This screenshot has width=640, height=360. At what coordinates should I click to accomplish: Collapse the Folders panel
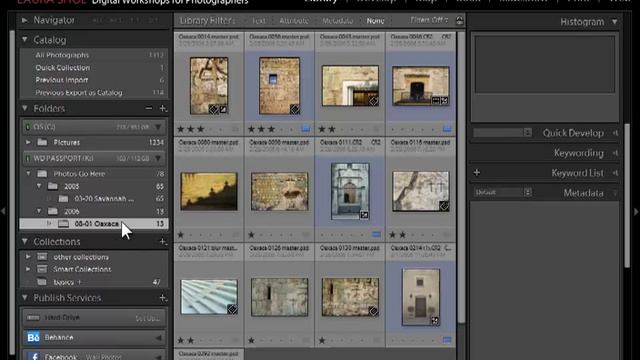point(24,109)
